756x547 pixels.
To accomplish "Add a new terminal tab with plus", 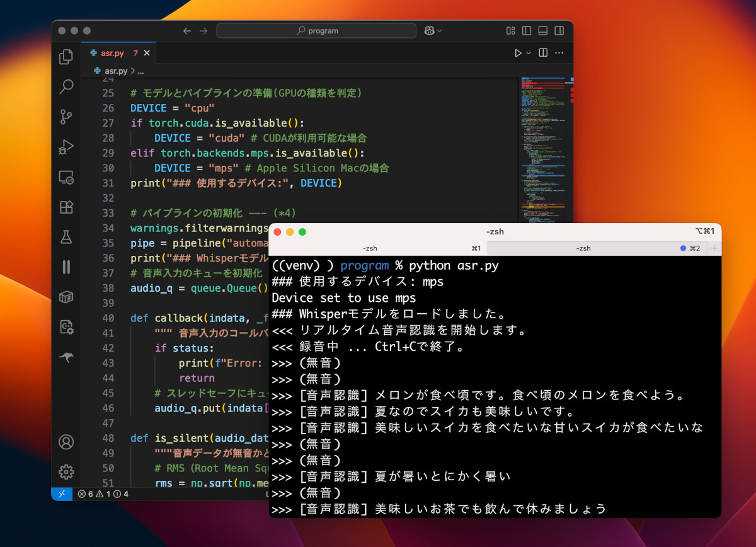I will 714,248.
